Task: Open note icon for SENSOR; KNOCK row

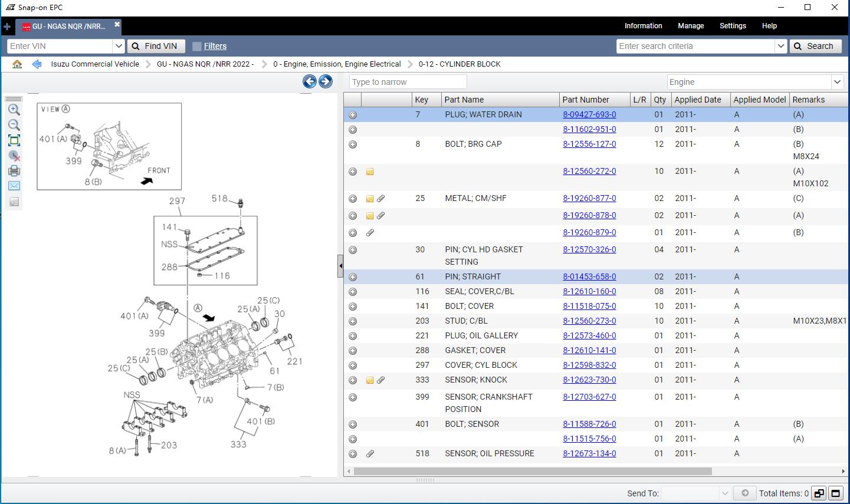Action: 370,380
